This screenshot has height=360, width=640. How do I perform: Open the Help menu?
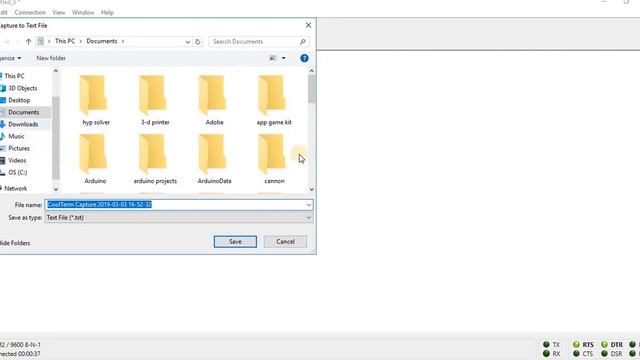click(x=107, y=13)
